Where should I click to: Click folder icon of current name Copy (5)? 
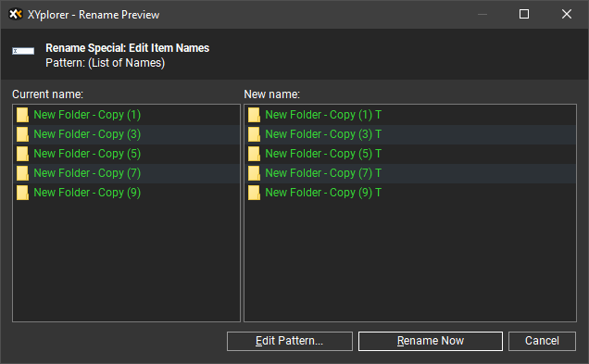pos(22,154)
